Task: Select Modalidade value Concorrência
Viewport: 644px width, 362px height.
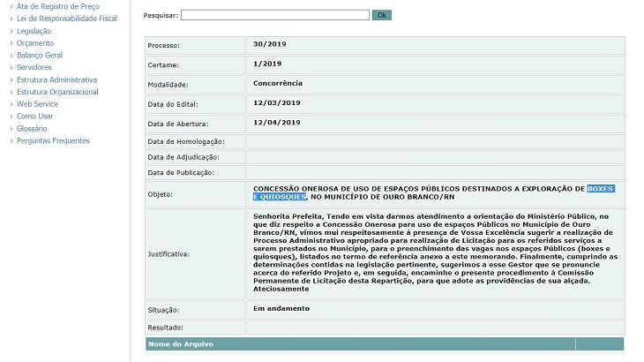Action: click(x=278, y=83)
